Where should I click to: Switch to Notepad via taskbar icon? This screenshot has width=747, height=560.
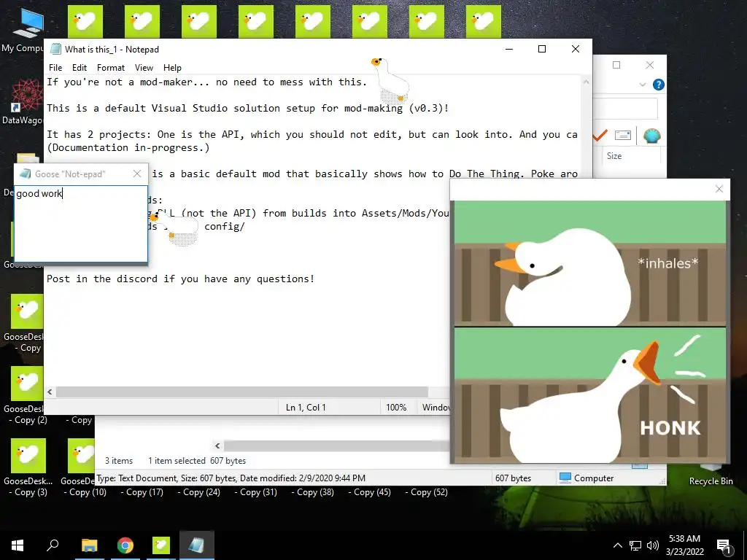(x=197, y=545)
